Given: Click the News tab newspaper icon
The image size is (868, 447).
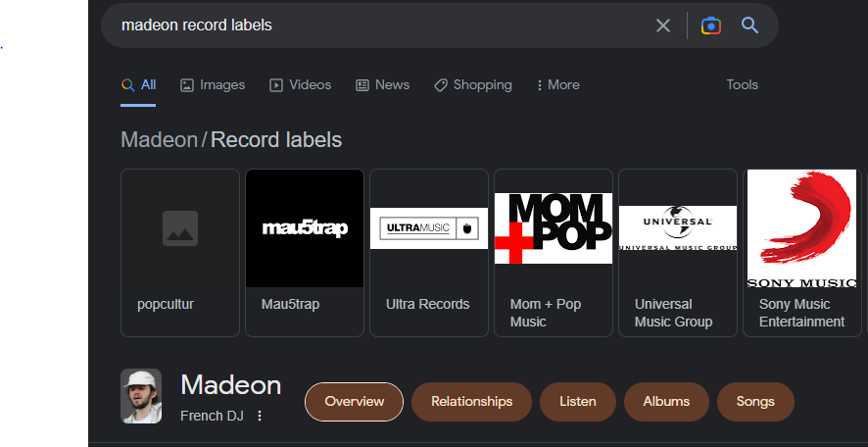Looking at the screenshot, I should 362,85.
